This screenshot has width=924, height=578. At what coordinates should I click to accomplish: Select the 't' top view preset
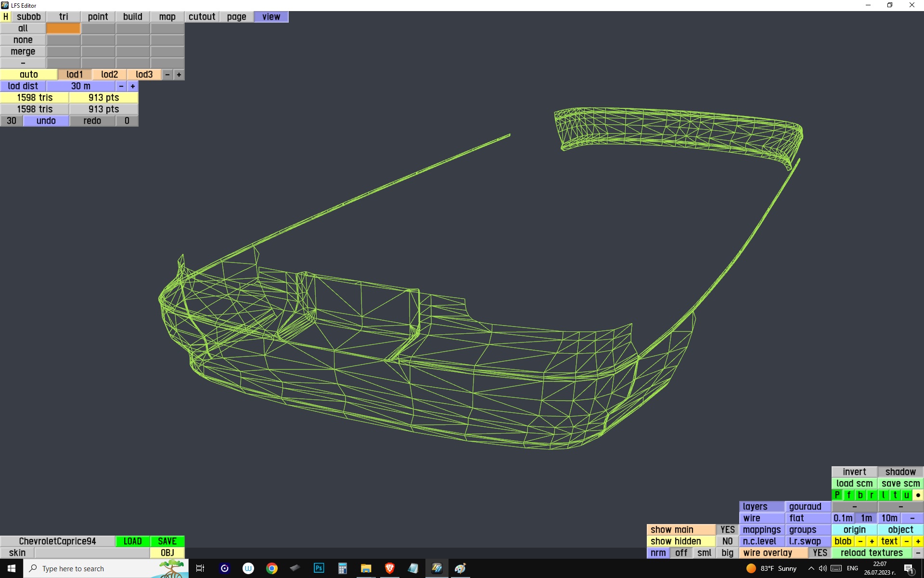point(895,495)
